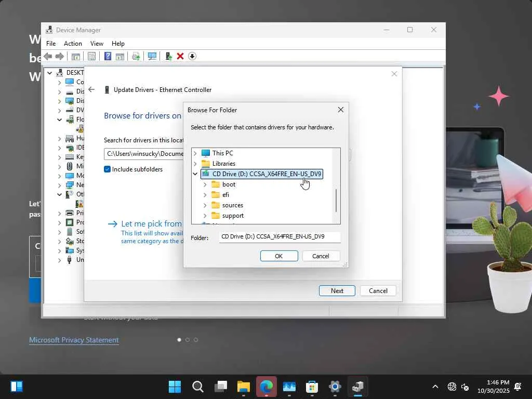Click the red X Uninstall device icon

click(180, 56)
